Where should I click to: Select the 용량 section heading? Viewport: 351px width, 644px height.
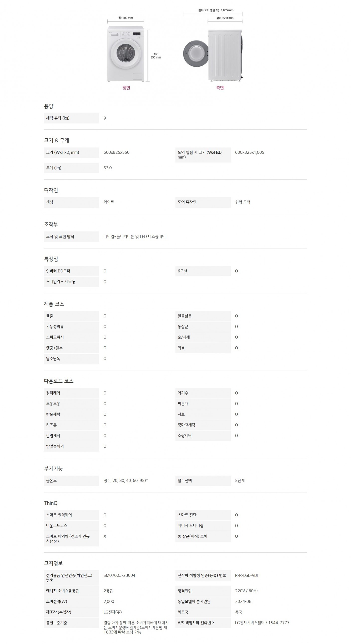pyautogui.click(x=49, y=106)
